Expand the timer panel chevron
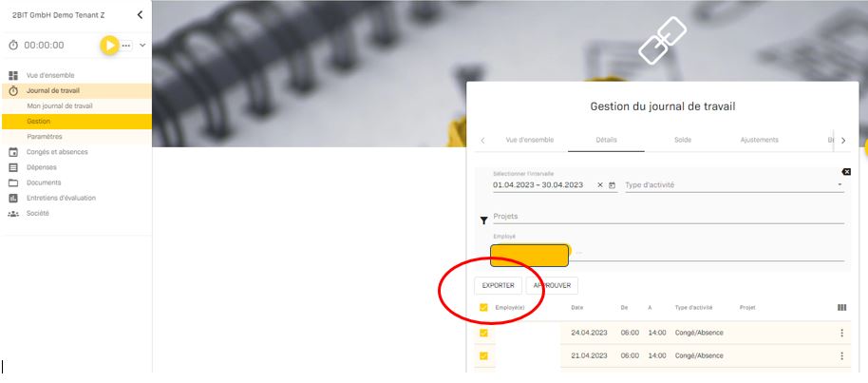Viewport: 868px width, 383px height. [142, 45]
